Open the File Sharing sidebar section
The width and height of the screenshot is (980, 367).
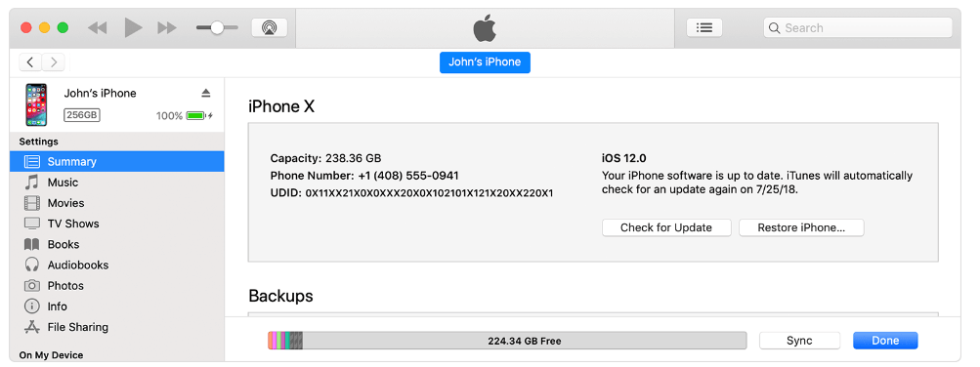[x=117, y=326]
